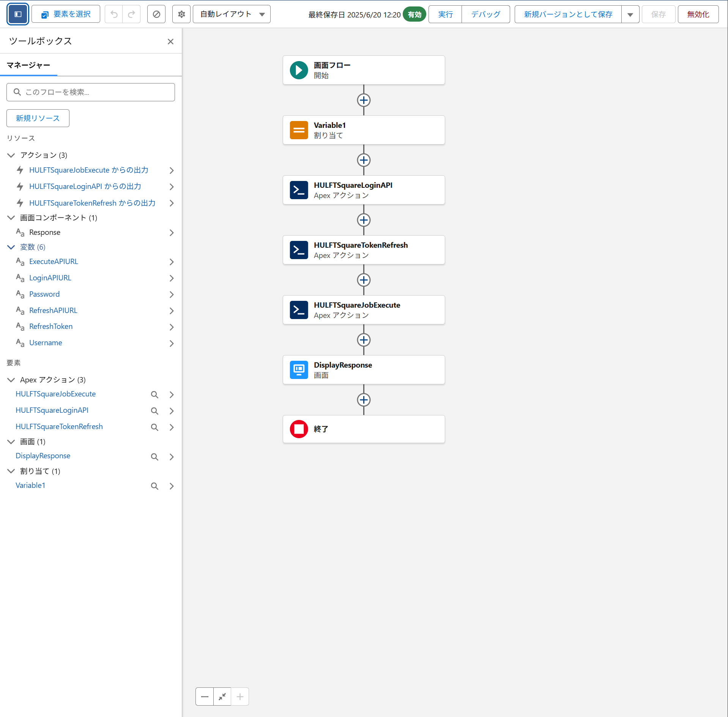Locate Variable1 on canvas via magnifier
728x717 pixels.
154,486
